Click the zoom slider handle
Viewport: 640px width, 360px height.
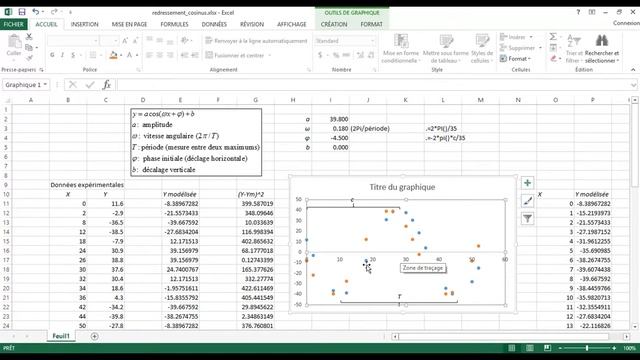[x=587, y=348]
